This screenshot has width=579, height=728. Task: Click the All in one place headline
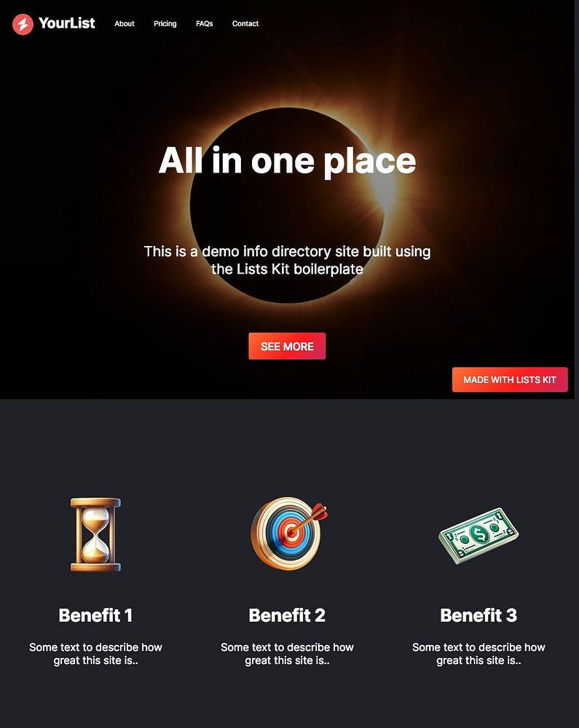(287, 161)
